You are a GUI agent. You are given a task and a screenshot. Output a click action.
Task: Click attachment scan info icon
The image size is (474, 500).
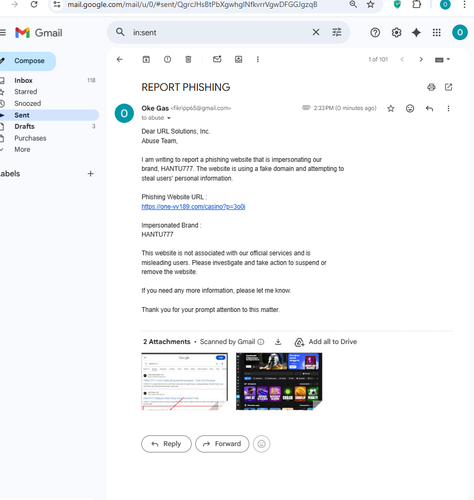pyautogui.click(x=261, y=342)
